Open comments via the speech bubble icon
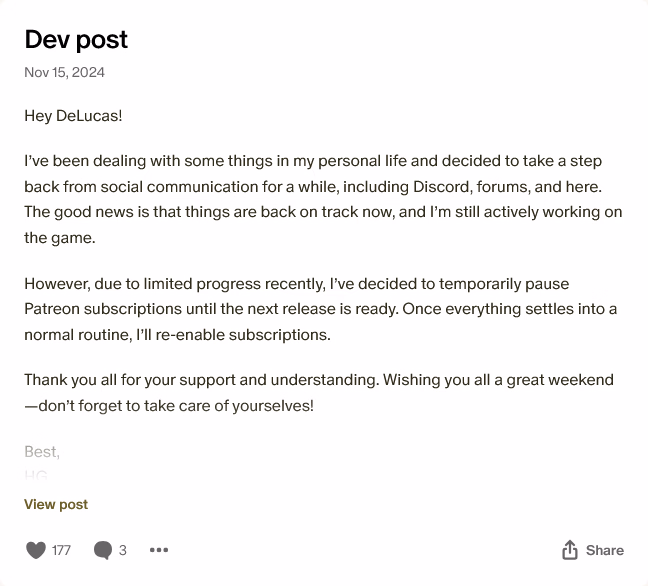 pos(102,550)
